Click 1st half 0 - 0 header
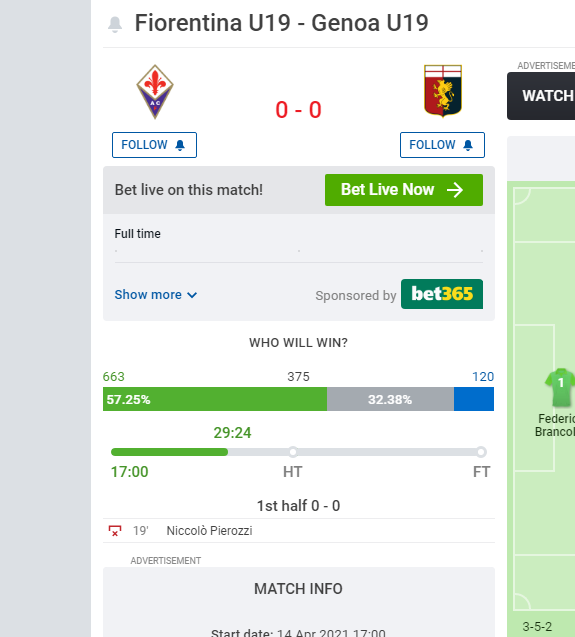Screen dimensions: 575x637 click(299, 506)
